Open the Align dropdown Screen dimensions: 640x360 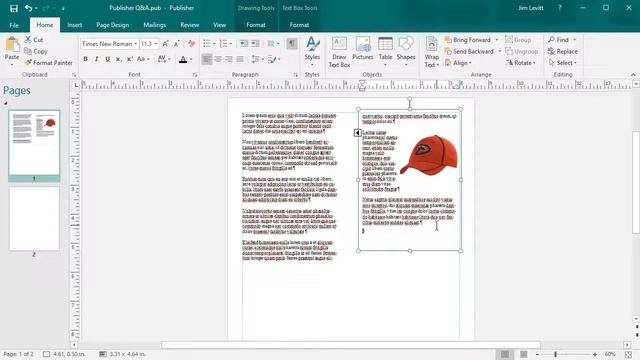click(458, 63)
